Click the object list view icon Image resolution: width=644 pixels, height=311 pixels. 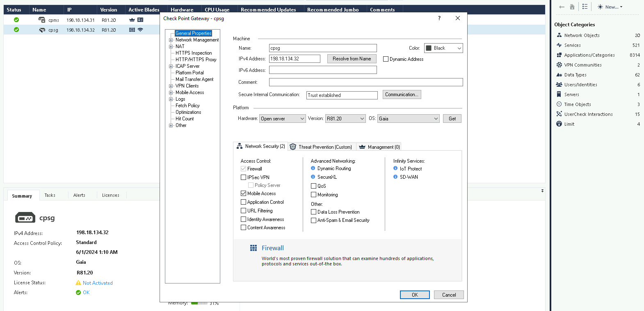(585, 7)
